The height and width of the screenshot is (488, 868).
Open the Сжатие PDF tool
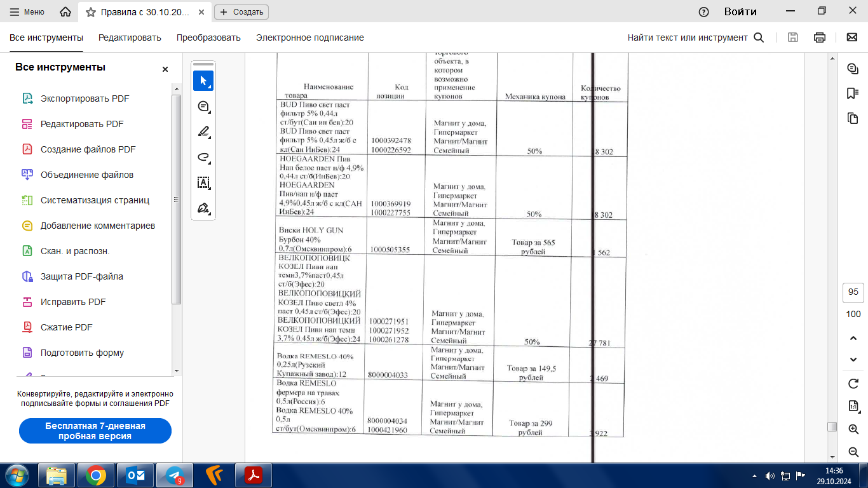click(67, 327)
